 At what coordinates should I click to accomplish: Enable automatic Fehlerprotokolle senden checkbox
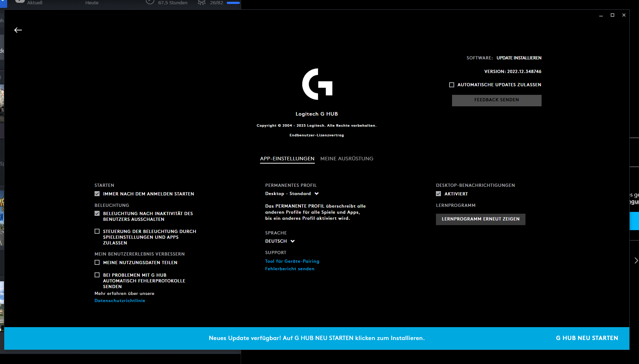[97, 275]
